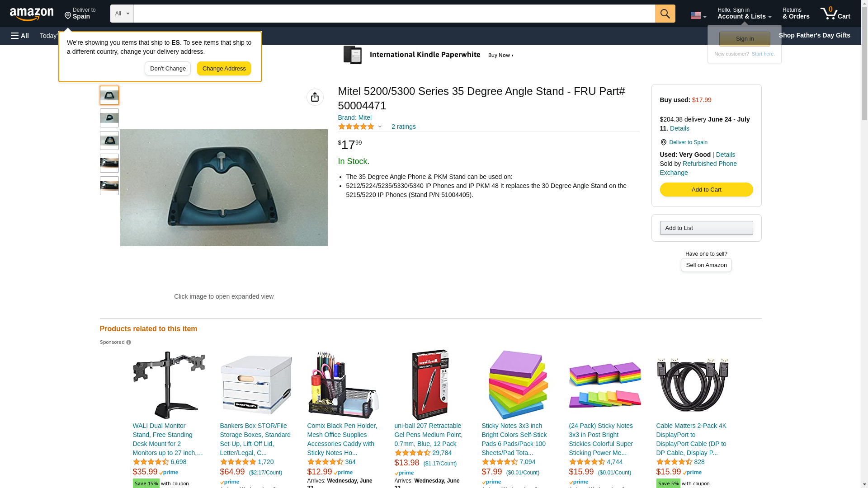This screenshot has width=868, height=488.
Task: Open the country flag language dropdown
Action: click(x=698, y=15)
